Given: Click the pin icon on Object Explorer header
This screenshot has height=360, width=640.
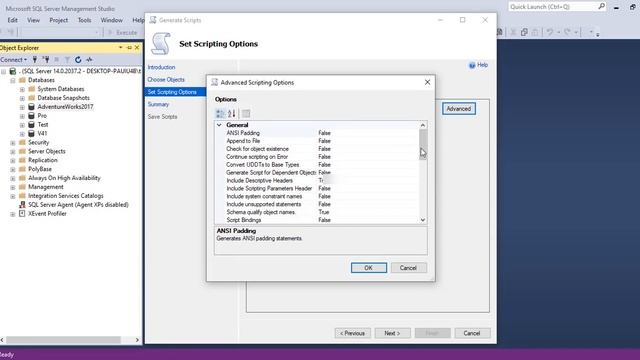Looking at the screenshot, I should click(x=129, y=48).
